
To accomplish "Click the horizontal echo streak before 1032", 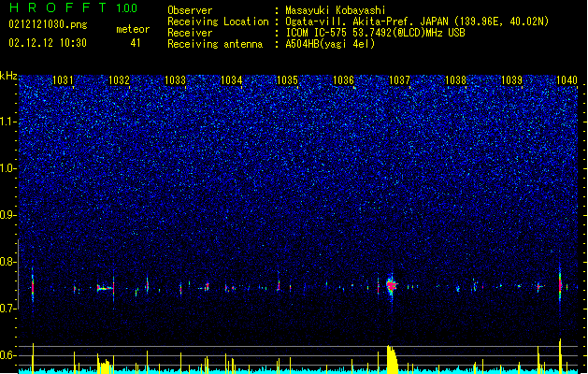I will (106, 289).
